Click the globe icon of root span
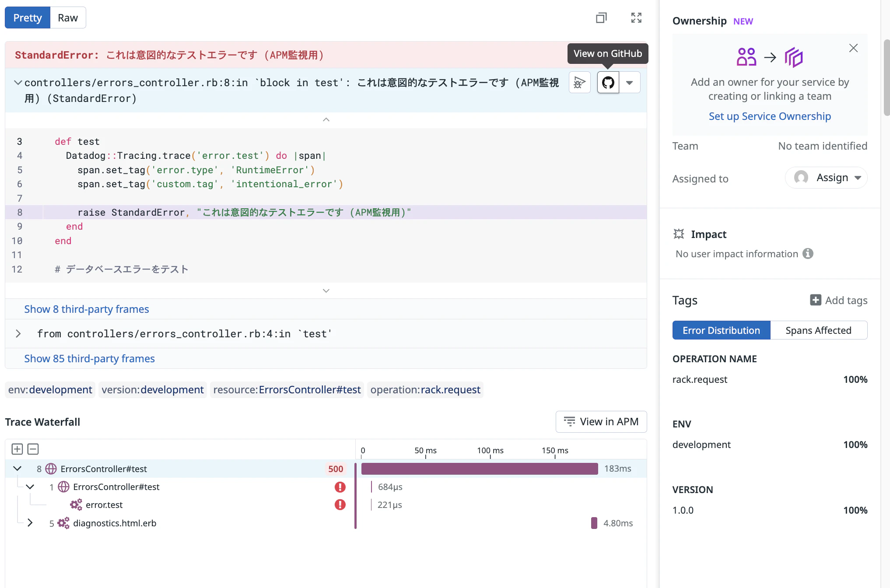Viewport: 890px width, 588px height. (51, 469)
